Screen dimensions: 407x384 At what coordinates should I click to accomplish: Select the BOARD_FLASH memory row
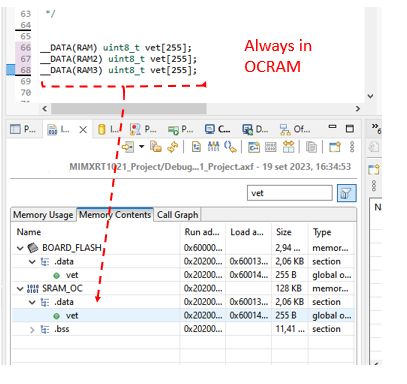183,248
